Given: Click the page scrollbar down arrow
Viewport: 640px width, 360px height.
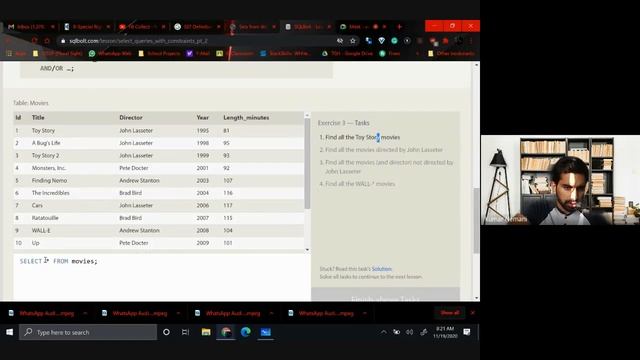Looking at the screenshot, I should pos(476,298).
